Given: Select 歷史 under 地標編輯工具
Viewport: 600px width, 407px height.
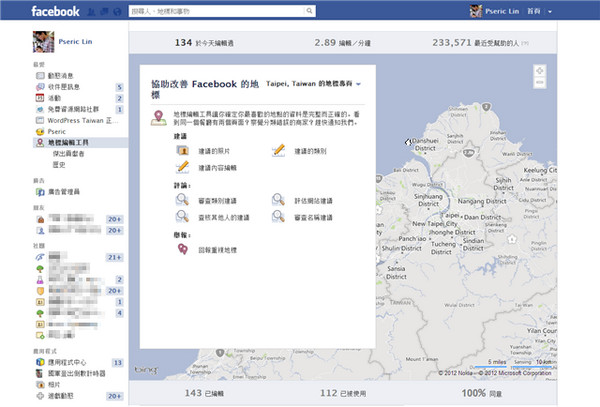Looking at the screenshot, I should (58, 165).
